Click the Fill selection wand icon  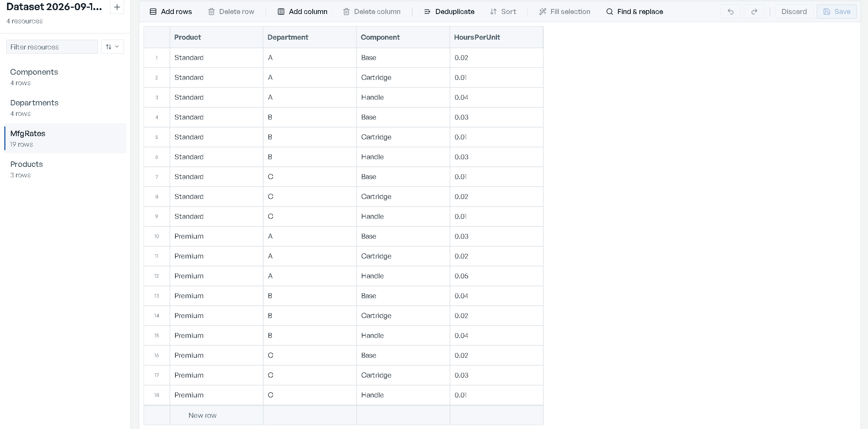click(x=542, y=12)
